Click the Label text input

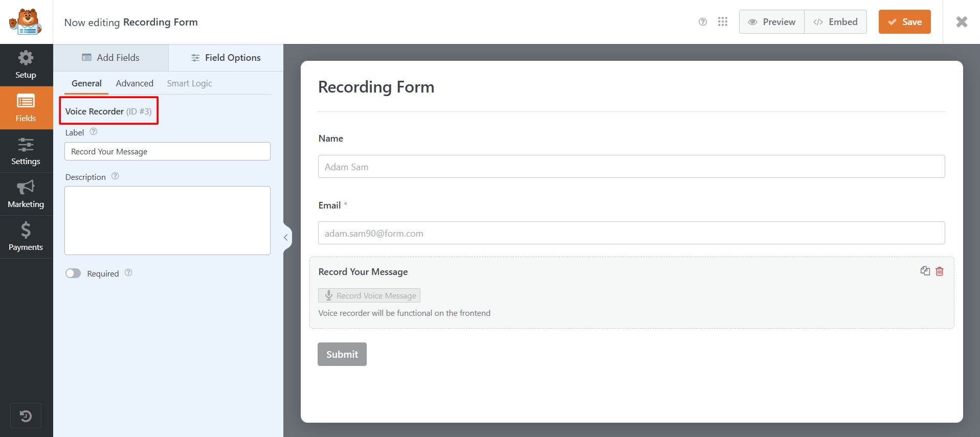pyautogui.click(x=167, y=152)
